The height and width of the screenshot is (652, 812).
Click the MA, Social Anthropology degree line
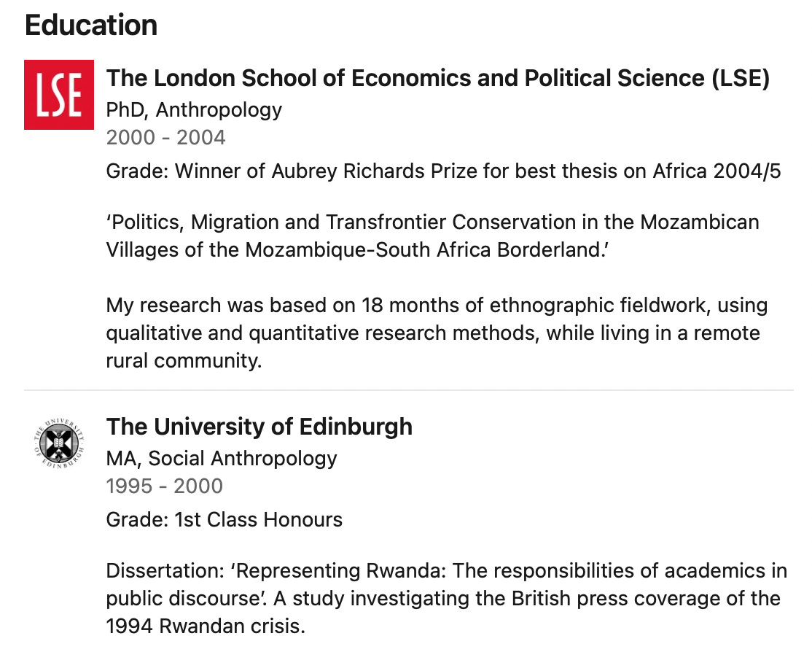coord(222,458)
